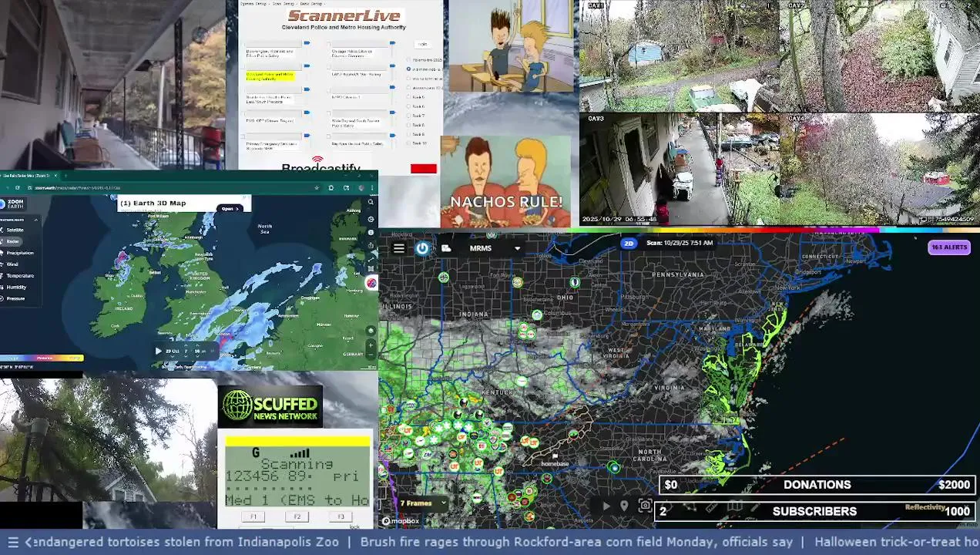Click the red button in ScannerLive
The height and width of the screenshot is (555, 980).
[423, 169]
